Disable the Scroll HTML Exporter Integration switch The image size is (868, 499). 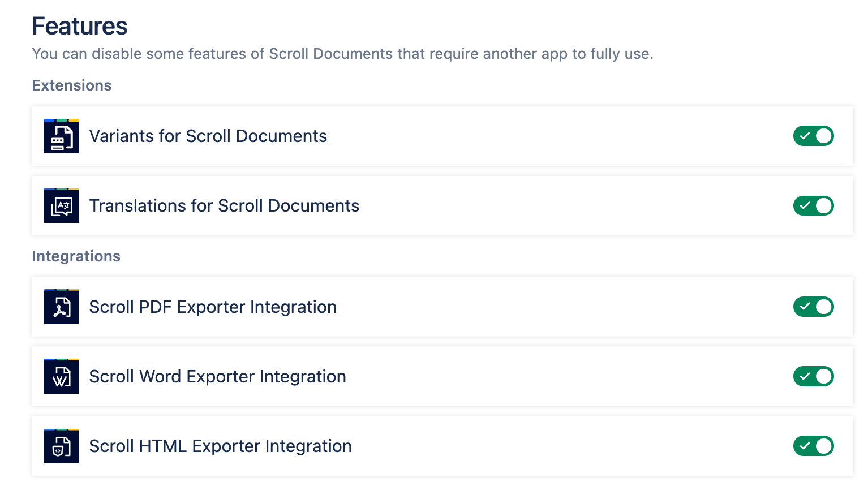click(x=814, y=446)
